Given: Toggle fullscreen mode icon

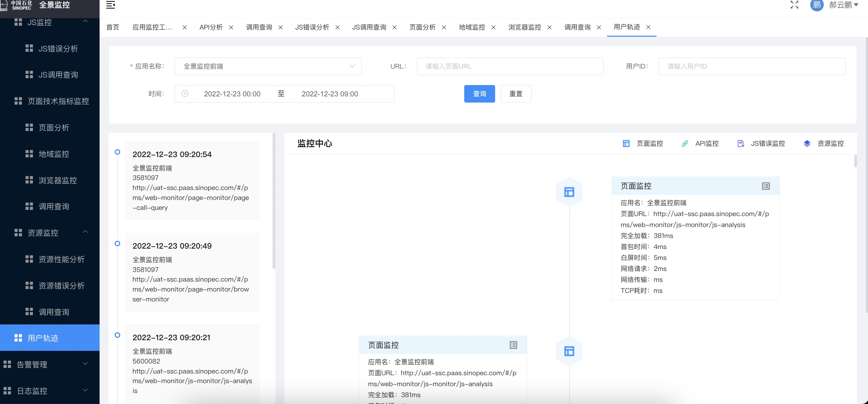Looking at the screenshot, I should coord(795,5).
